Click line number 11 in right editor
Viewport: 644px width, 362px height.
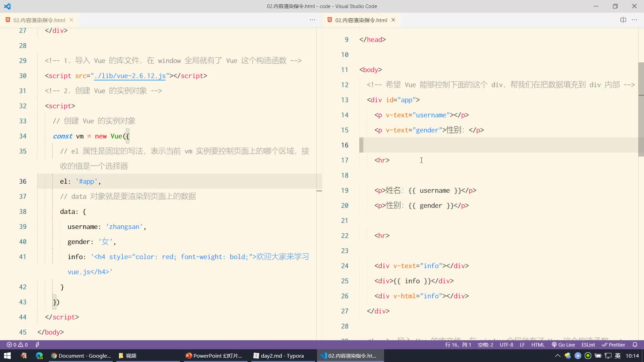(x=344, y=70)
